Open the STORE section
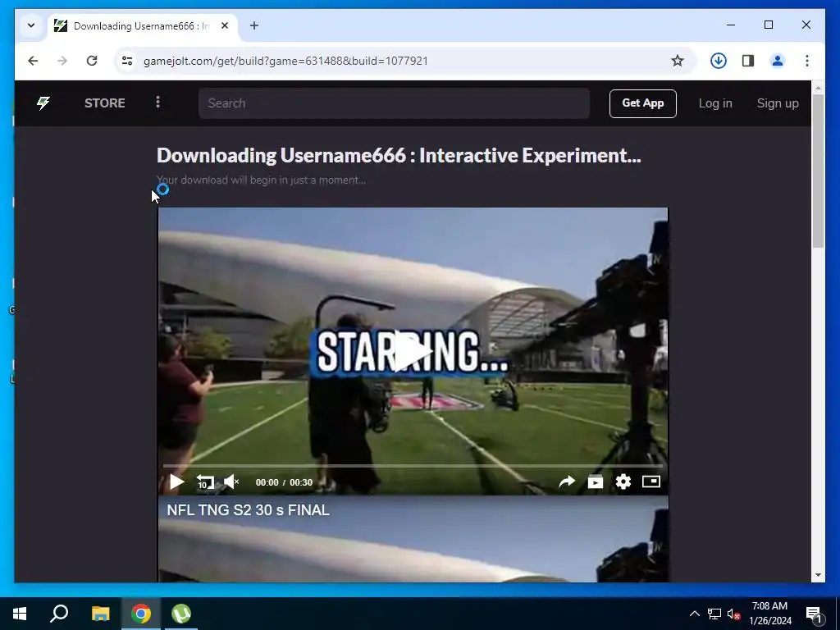The height and width of the screenshot is (630, 840). click(x=104, y=103)
